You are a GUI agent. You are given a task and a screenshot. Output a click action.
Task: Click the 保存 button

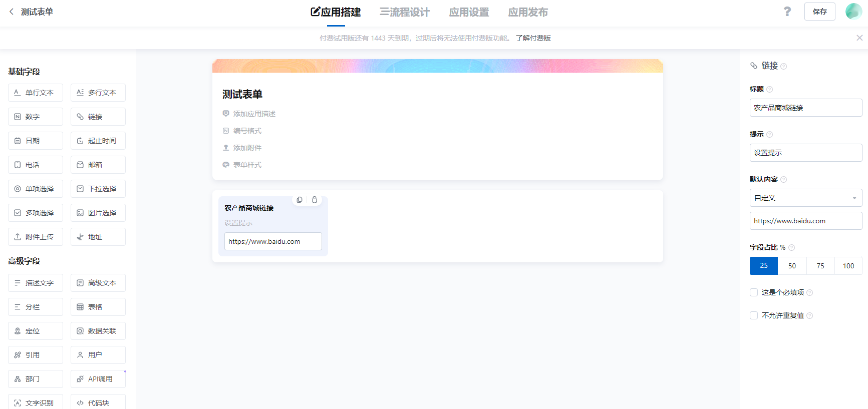click(x=819, y=12)
